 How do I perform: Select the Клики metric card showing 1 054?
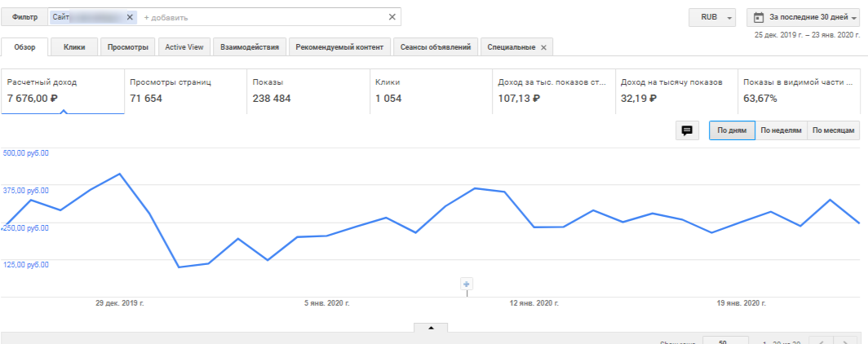coord(432,91)
